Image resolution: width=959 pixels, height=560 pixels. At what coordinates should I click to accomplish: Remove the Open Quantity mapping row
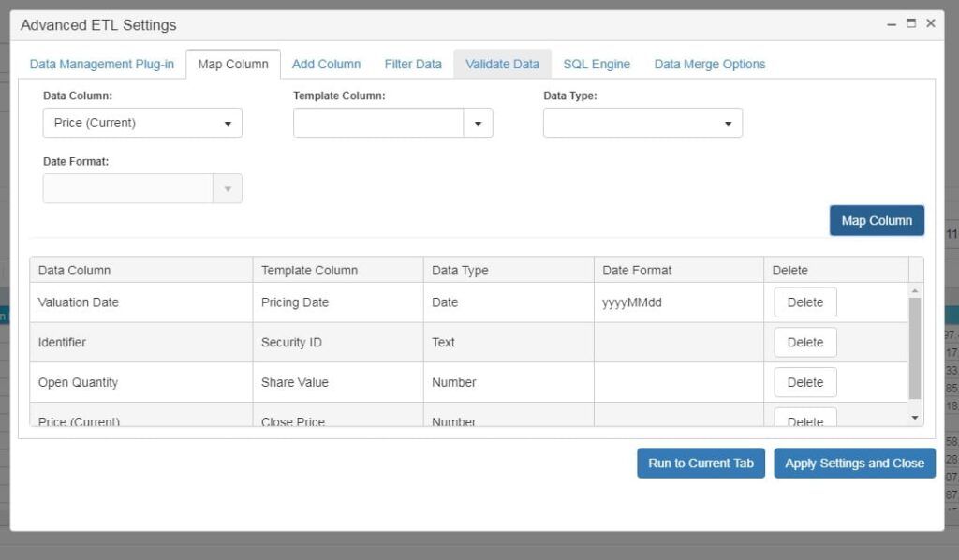click(x=804, y=382)
